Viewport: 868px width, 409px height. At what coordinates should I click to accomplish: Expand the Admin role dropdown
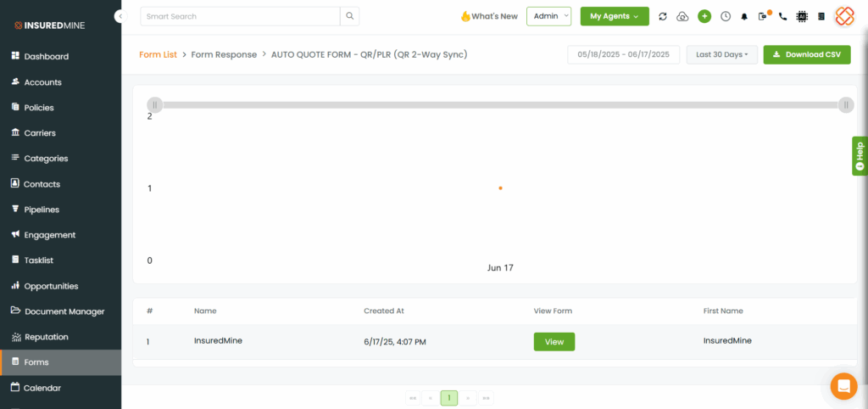coord(548,16)
